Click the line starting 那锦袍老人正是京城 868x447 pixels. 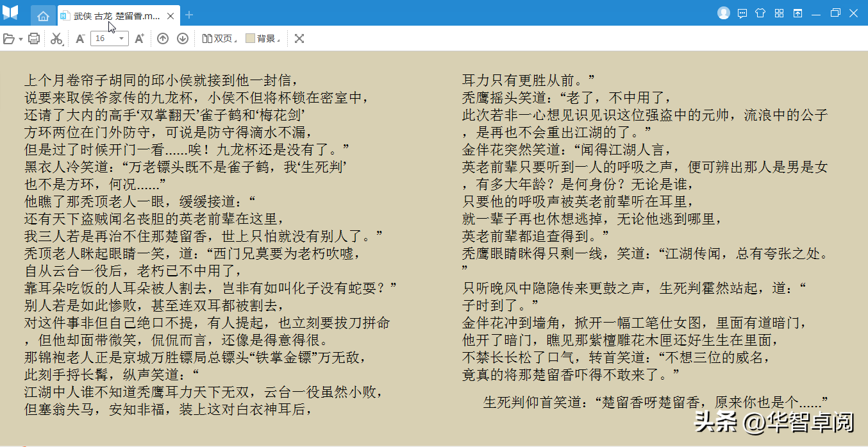pos(196,357)
